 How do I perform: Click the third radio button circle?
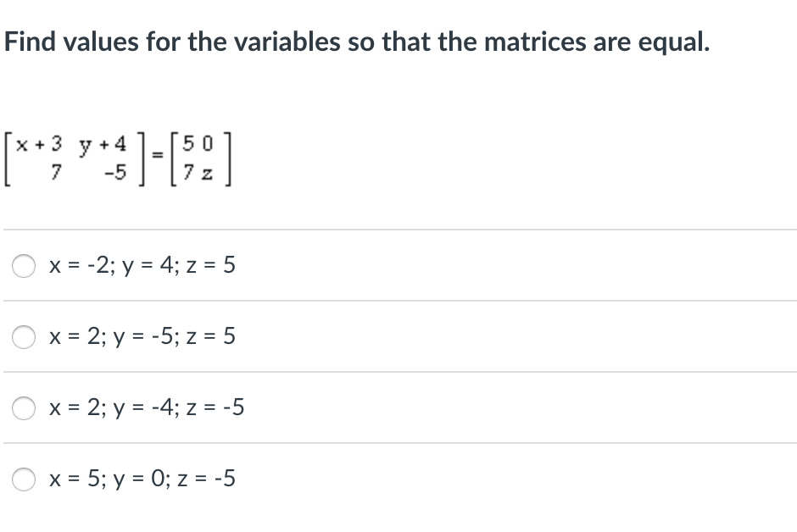(23, 407)
